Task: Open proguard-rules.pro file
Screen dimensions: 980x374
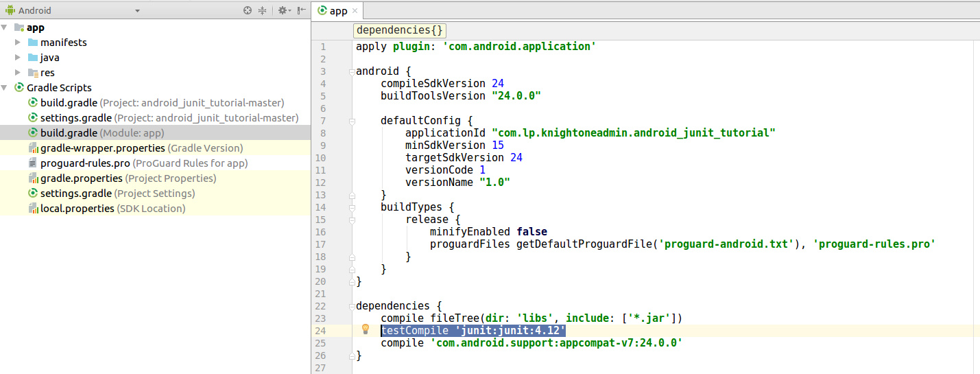Action: [x=84, y=163]
